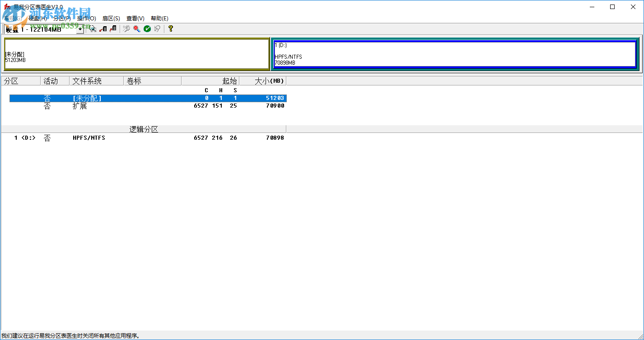Click the 卷标 column header

click(x=152, y=81)
